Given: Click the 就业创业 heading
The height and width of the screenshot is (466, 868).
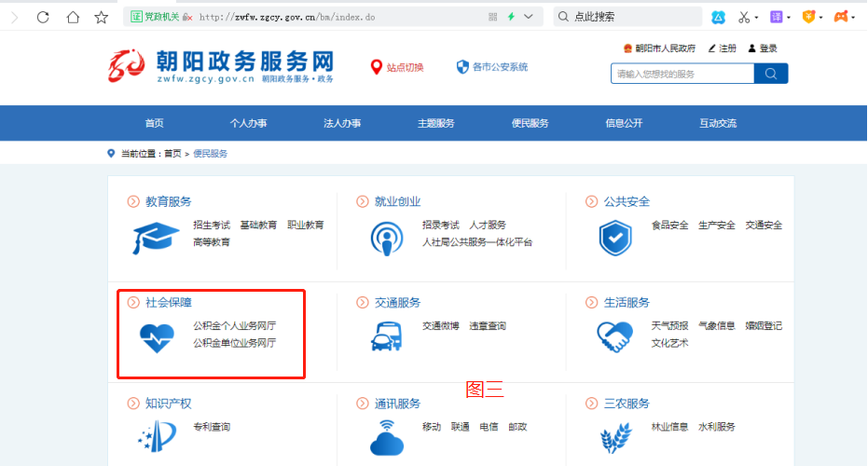Looking at the screenshot, I should (397, 201).
